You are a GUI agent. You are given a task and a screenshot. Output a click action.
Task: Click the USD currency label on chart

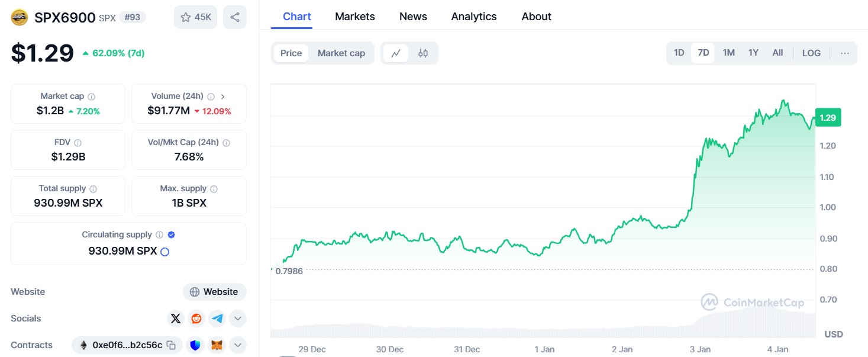point(834,335)
